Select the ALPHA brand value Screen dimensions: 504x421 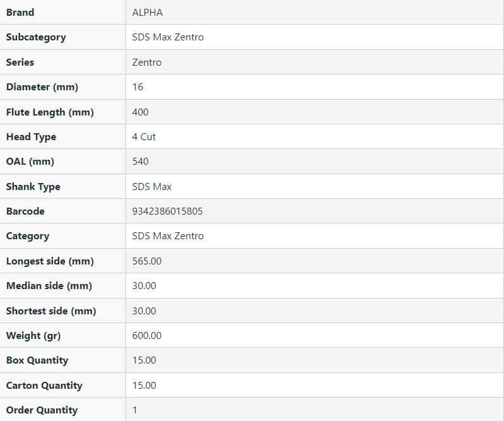click(x=147, y=12)
